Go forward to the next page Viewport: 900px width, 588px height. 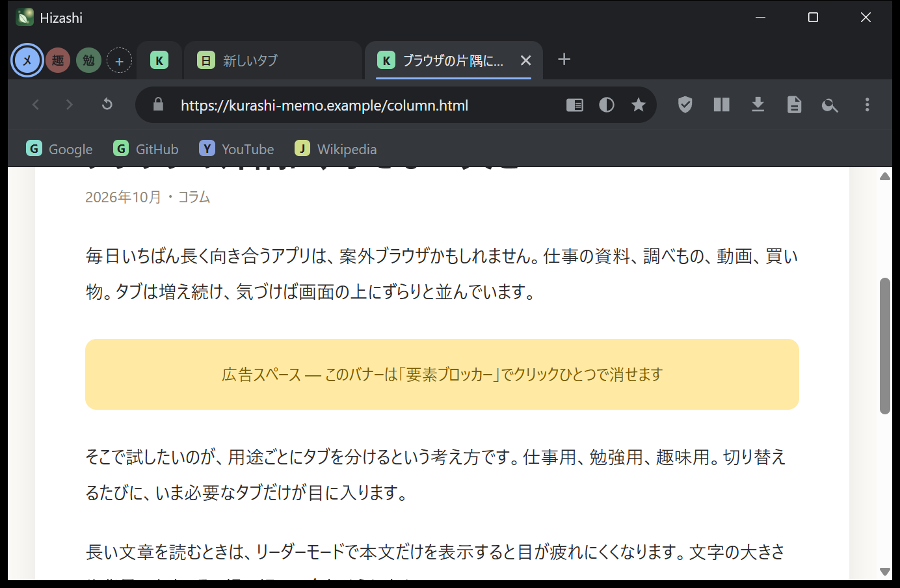70,105
